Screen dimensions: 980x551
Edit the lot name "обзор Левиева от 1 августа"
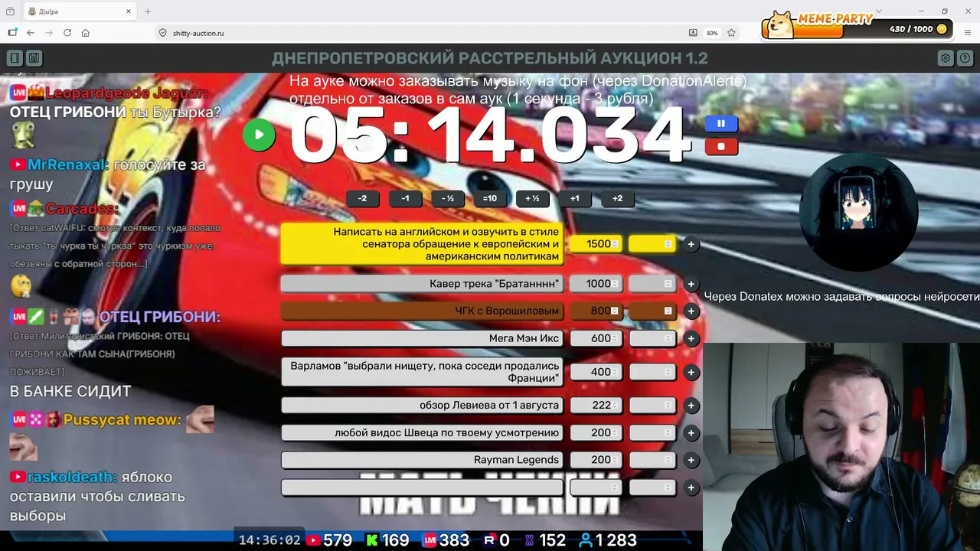[422, 406]
